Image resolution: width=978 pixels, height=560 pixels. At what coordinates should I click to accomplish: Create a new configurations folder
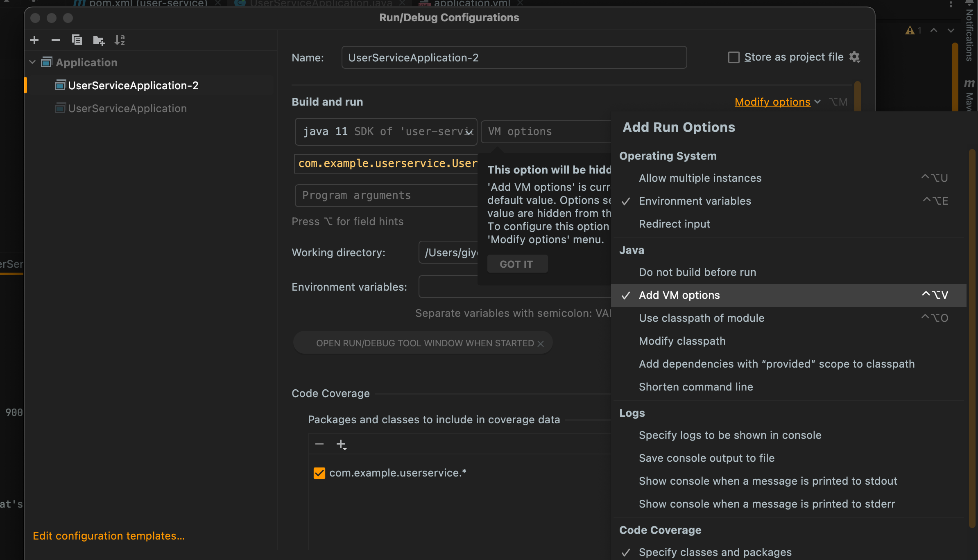(98, 40)
